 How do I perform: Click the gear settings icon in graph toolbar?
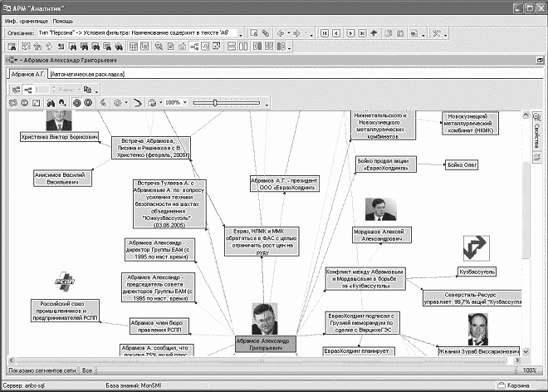pos(117,103)
